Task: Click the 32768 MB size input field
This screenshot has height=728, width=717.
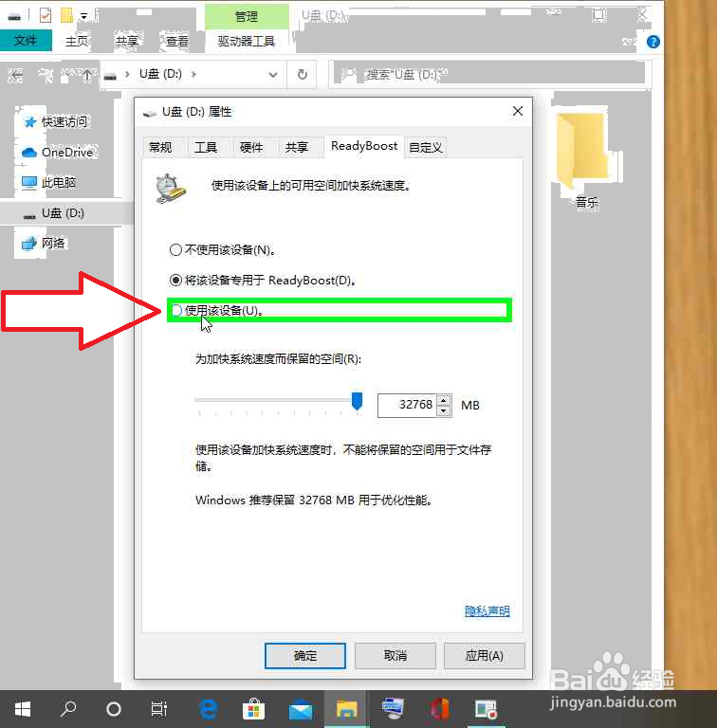Action: tap(407, 406)
